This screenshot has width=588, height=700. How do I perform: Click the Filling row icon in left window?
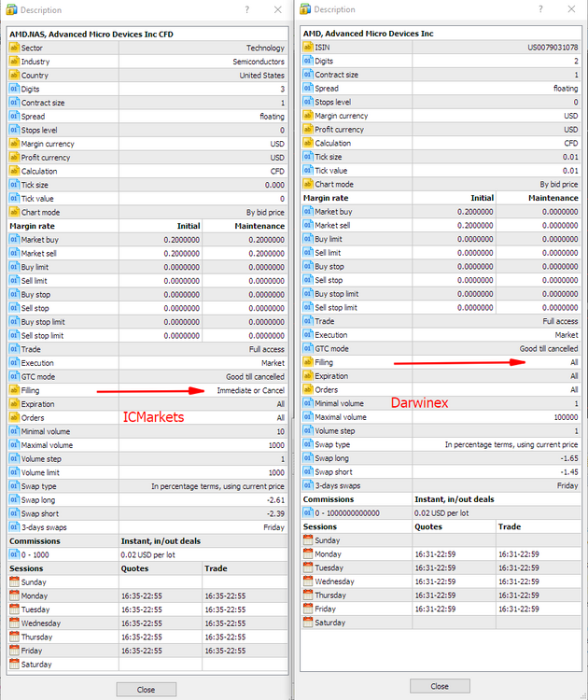coord(14,390)
